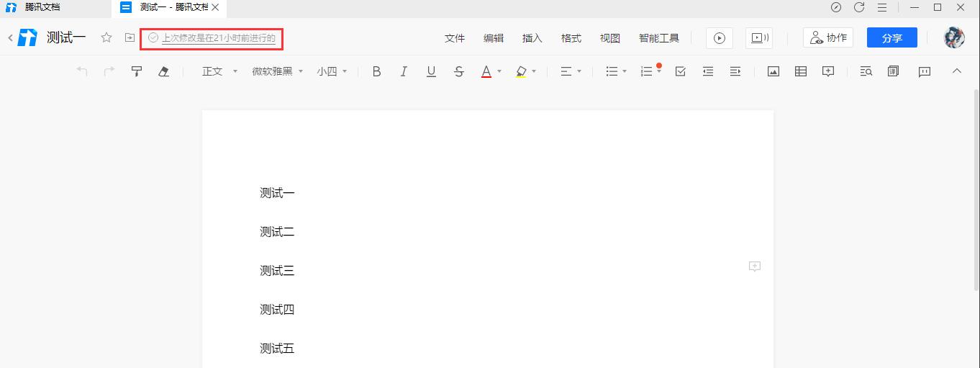Open the 微软雅黑 font dropdown

pyautogui.click(x=277, y=71)
